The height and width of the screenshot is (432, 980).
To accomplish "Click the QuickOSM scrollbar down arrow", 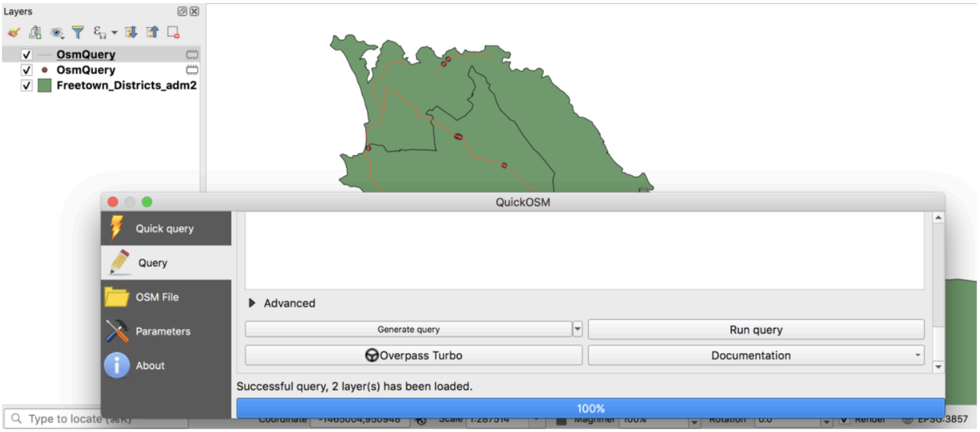I will tap(938, 367).
